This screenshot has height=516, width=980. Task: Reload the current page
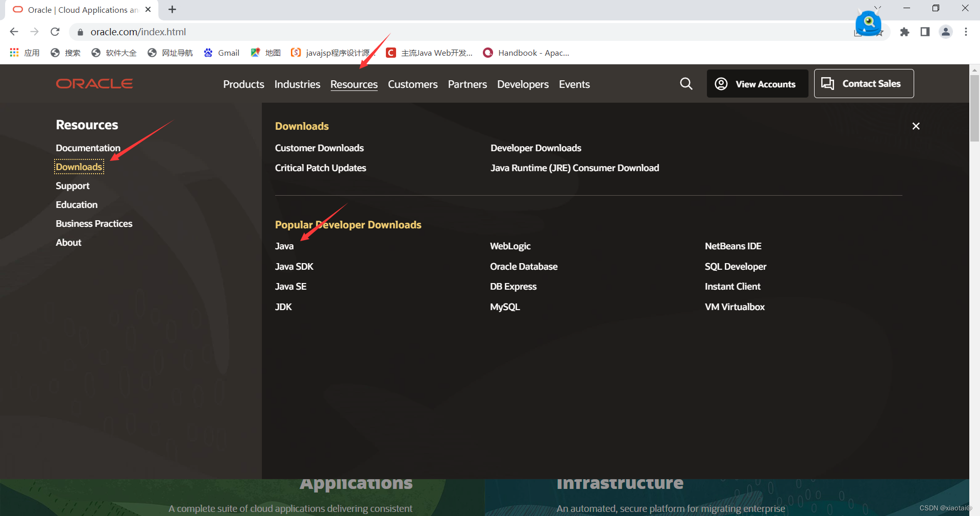click(55, 32)
